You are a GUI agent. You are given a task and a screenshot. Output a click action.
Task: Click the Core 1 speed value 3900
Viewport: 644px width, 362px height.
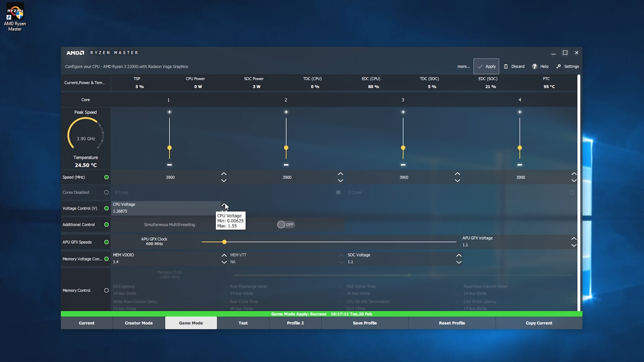(170, 177)
